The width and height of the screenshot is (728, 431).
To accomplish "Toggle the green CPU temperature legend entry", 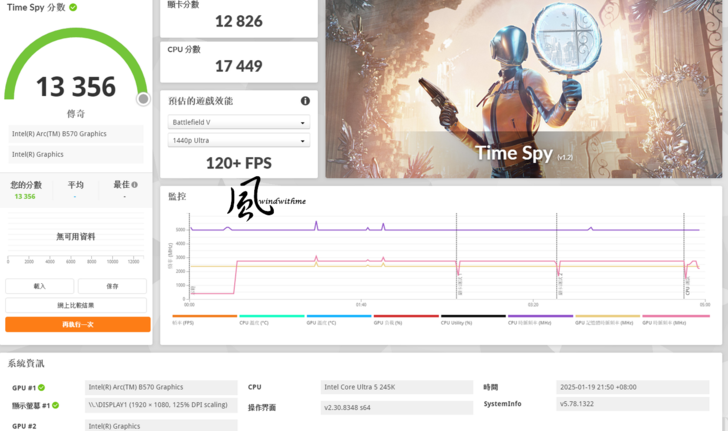I will coord(272,320).
